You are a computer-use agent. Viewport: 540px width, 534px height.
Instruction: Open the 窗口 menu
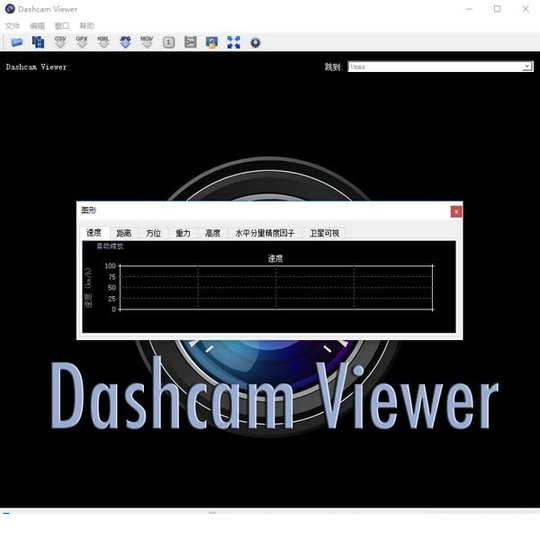(x=62, y=26)
